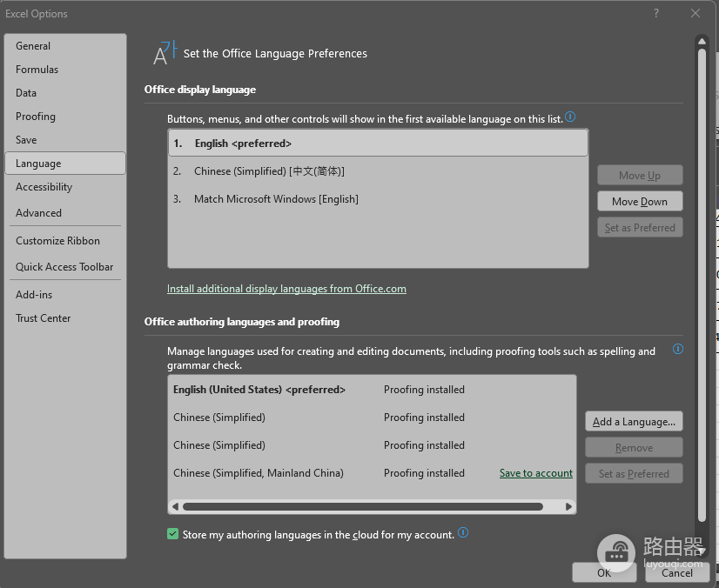The width and height of the screenshot is (719, 588).
Task: Click the Add a Language button
Action: click(634, 421)
